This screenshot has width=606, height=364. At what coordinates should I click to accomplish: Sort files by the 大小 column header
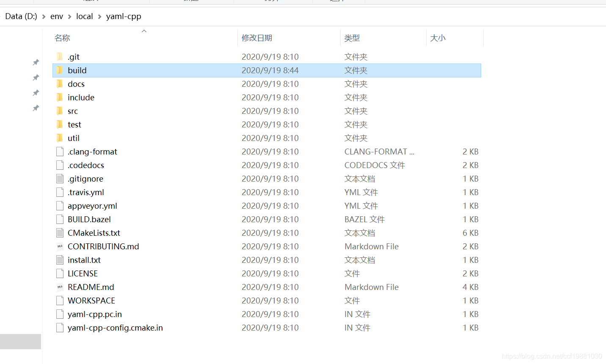click(x=438, y=38)
